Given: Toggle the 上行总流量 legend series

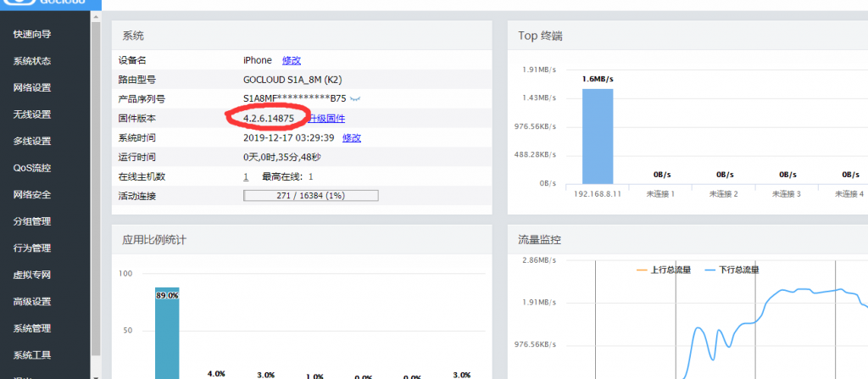Looking at the screenshot, I should point(663,270).
